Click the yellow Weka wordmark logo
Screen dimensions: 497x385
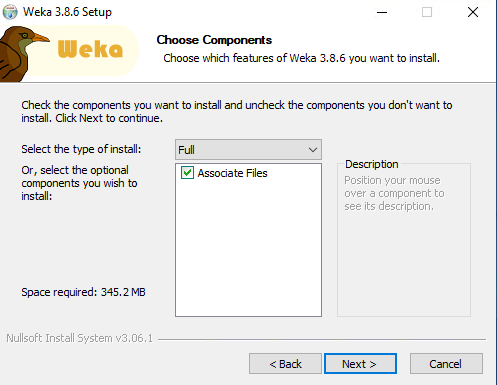click(x=90, y=49)
